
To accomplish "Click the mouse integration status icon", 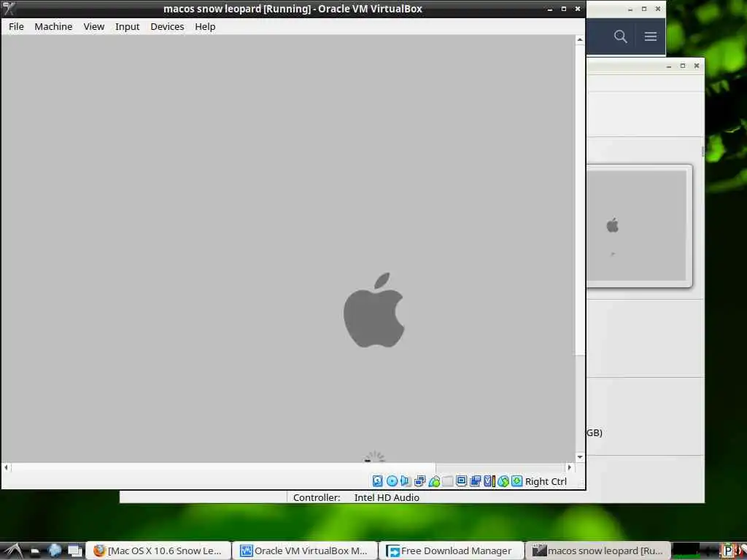I will click(x=503, y=481).
